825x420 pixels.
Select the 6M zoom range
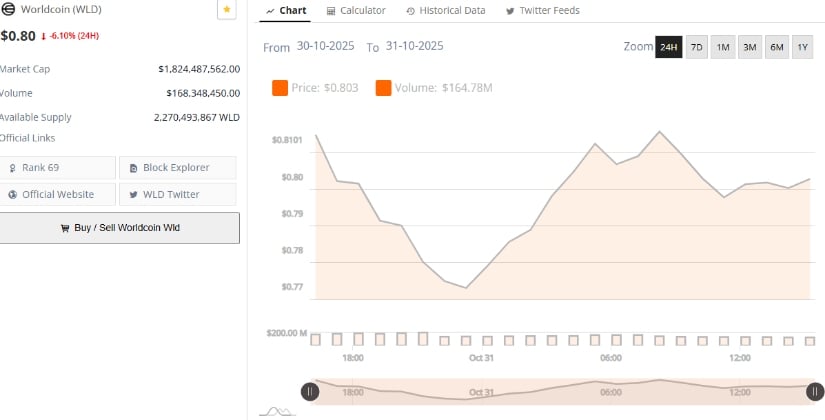[777, 47]
